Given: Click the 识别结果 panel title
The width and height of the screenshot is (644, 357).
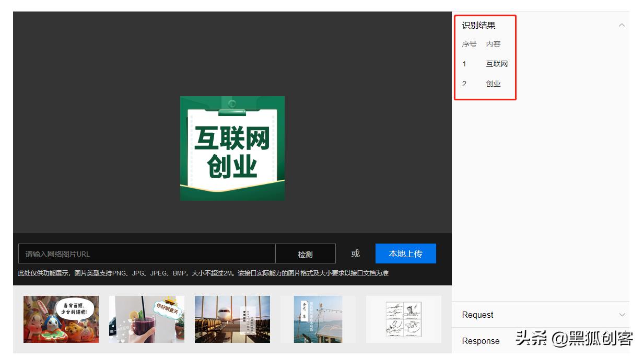Looking at the screenshot, I should tap(478, 25).
